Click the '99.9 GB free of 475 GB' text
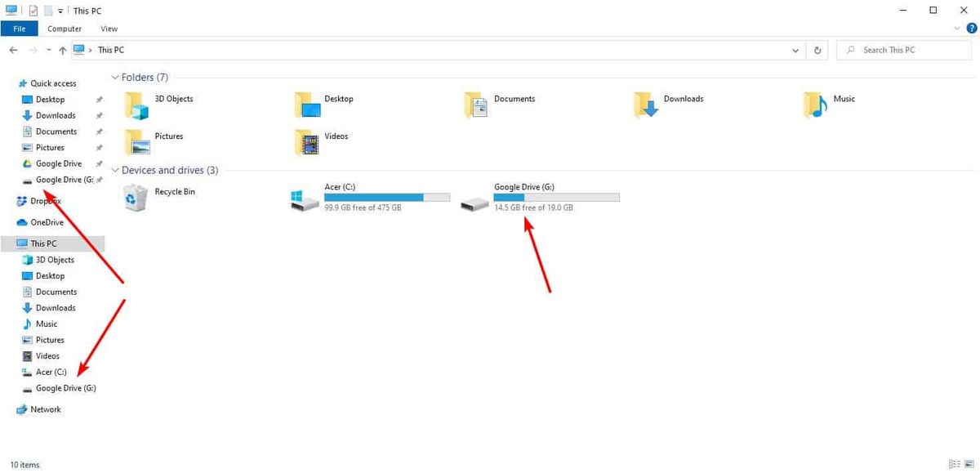This screenshot has width=980, height=473. pyautogui.click(x=363, y=207)
